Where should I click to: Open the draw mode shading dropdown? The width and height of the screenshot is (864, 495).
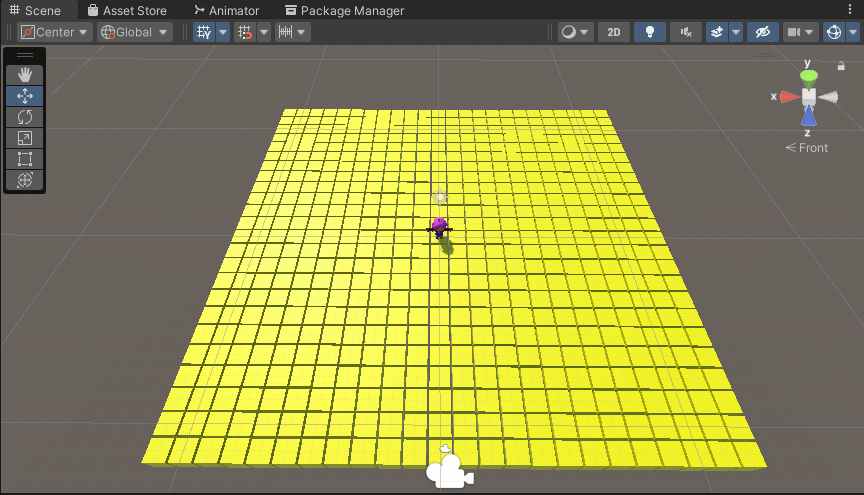575,32
